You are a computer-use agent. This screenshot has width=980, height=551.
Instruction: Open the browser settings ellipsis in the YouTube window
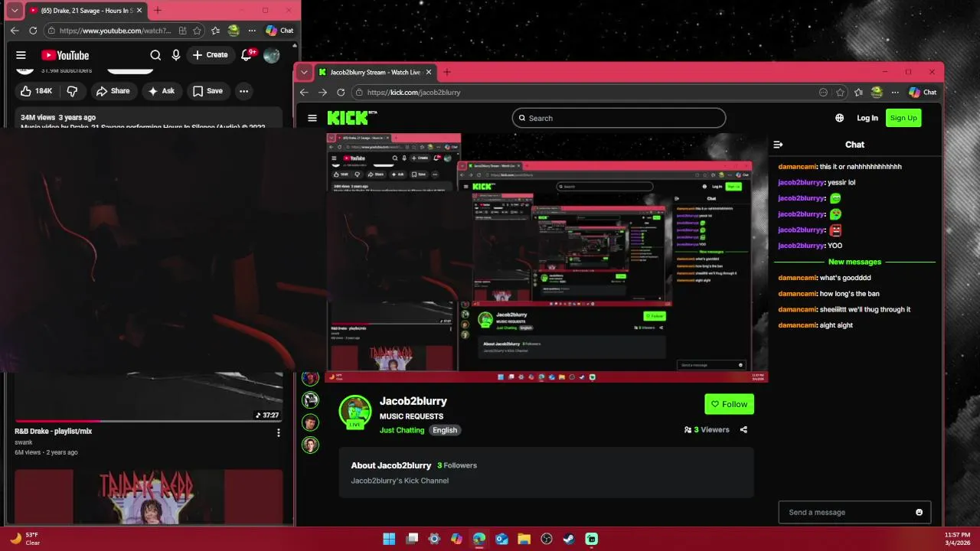[252, 31]
